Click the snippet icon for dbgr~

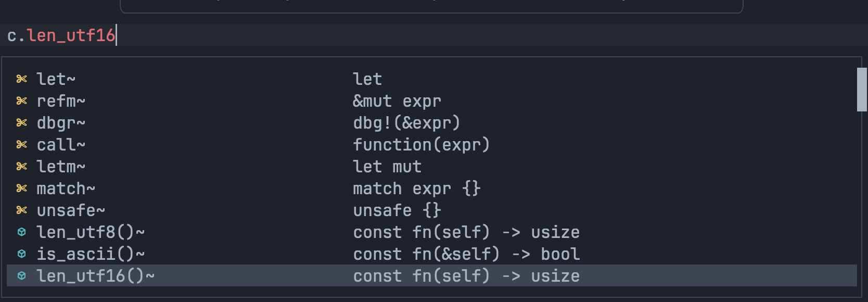[21, 122]
